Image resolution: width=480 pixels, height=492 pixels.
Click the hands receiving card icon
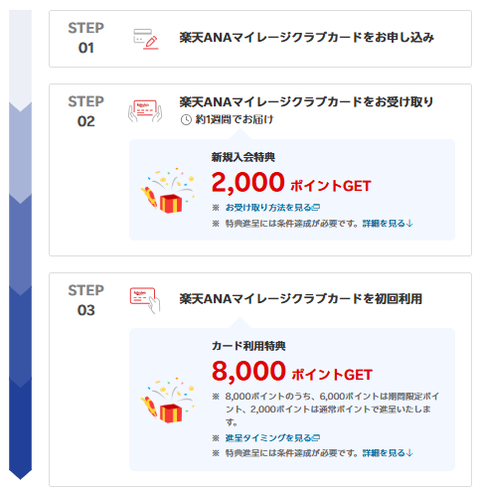(x=145, y=111)
